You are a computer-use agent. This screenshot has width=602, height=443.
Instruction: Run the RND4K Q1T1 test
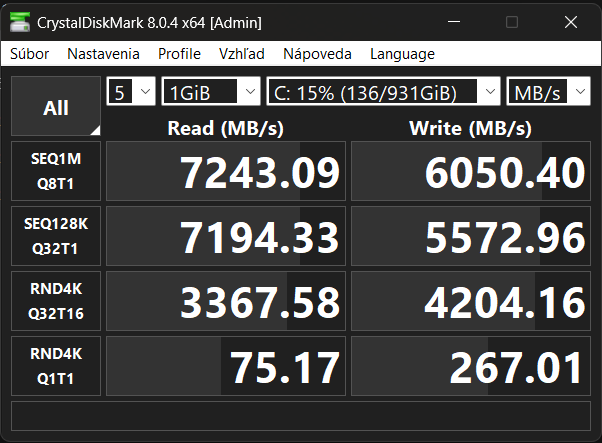pos(56,366)
